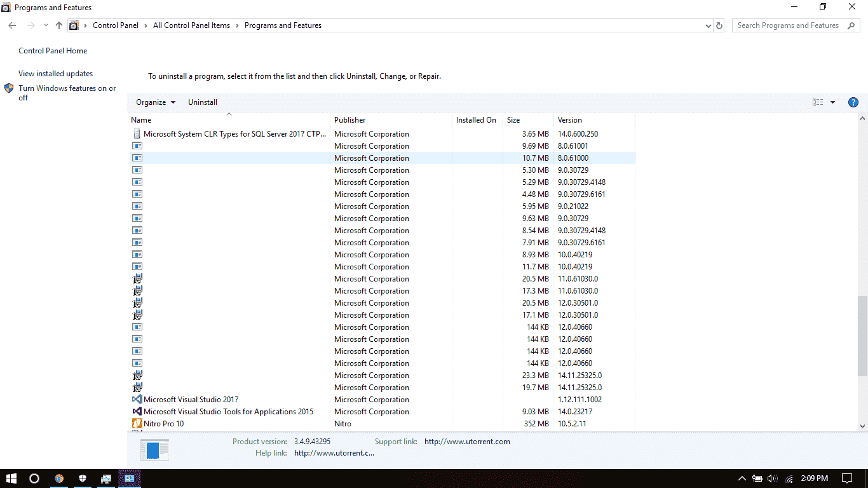This screenshot has height=488, width=868.
Task: Click the installer icon of the 17.3 MB entry
Action: coord(137,291)
